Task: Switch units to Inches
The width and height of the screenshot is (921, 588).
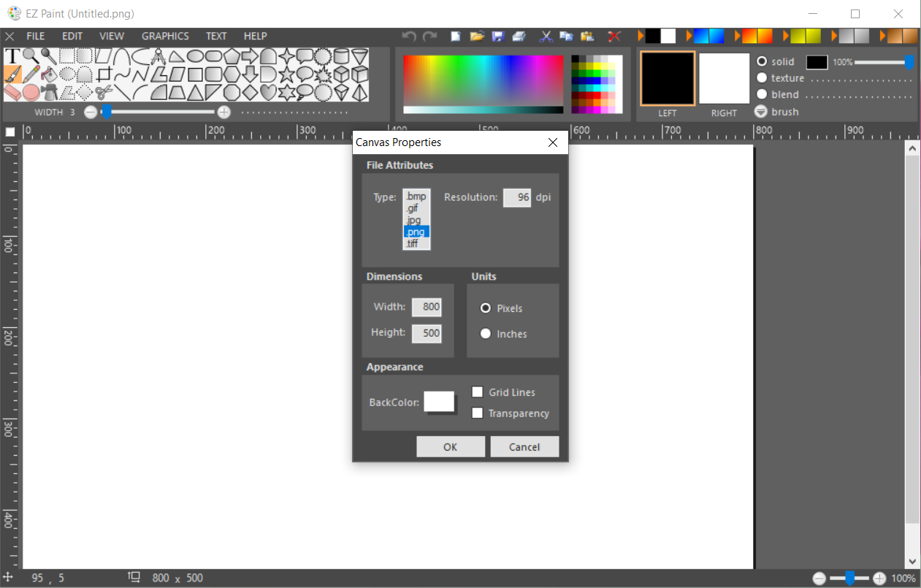Action: pos(486,333)
